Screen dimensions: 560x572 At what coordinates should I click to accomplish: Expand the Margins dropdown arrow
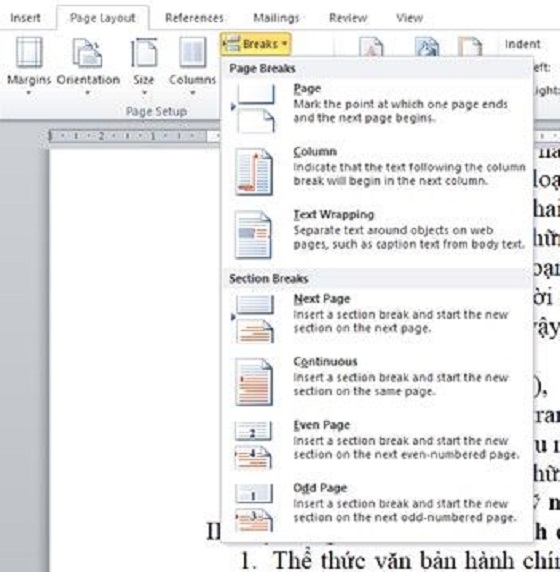[28, 92]
